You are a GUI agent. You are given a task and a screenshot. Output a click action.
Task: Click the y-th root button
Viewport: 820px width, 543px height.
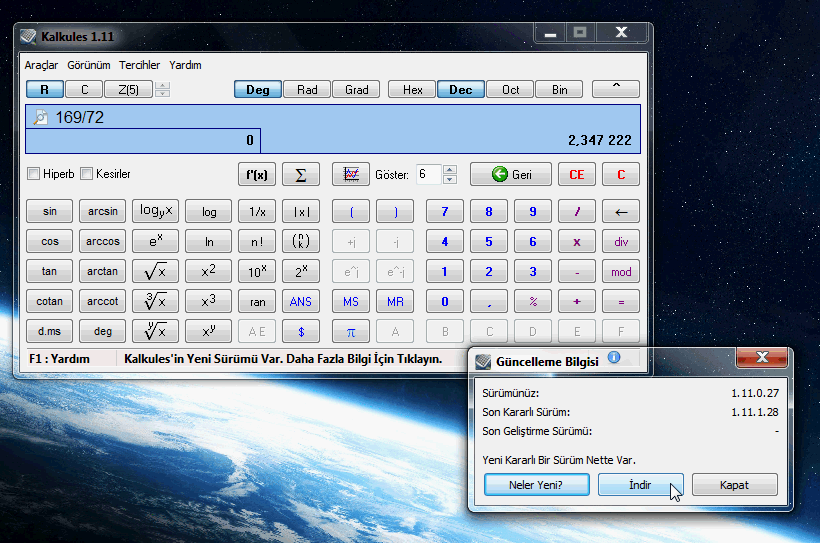click(155, 331)
